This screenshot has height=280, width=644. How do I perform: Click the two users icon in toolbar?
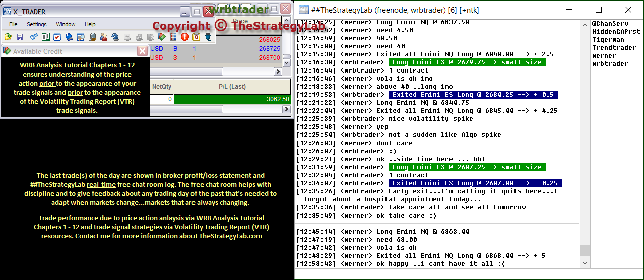click(x=104, y=37)
